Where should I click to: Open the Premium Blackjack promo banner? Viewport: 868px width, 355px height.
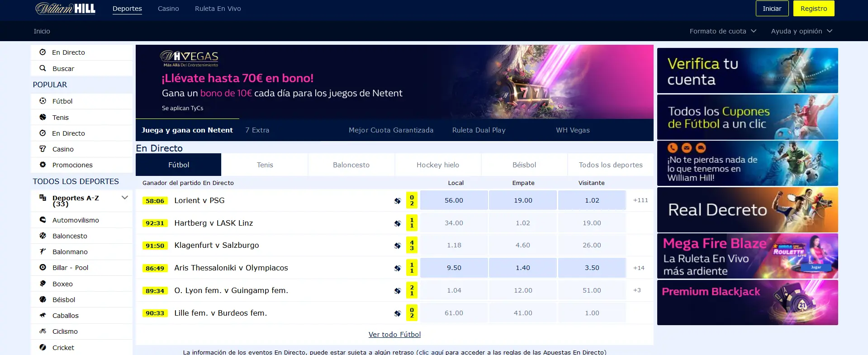[x=747, y=302]
